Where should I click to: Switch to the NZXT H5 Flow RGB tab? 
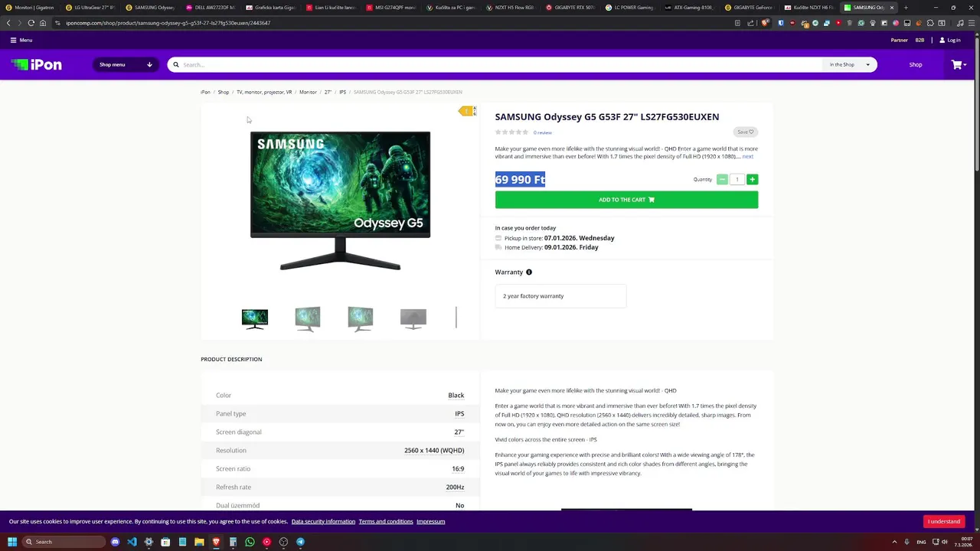pos(512,8)
